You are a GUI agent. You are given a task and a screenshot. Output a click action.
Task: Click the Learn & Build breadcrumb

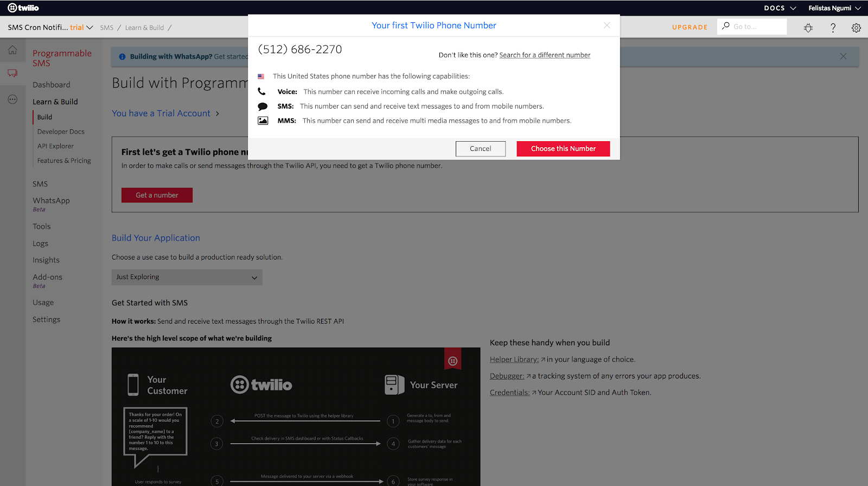[x=144, y=28]
